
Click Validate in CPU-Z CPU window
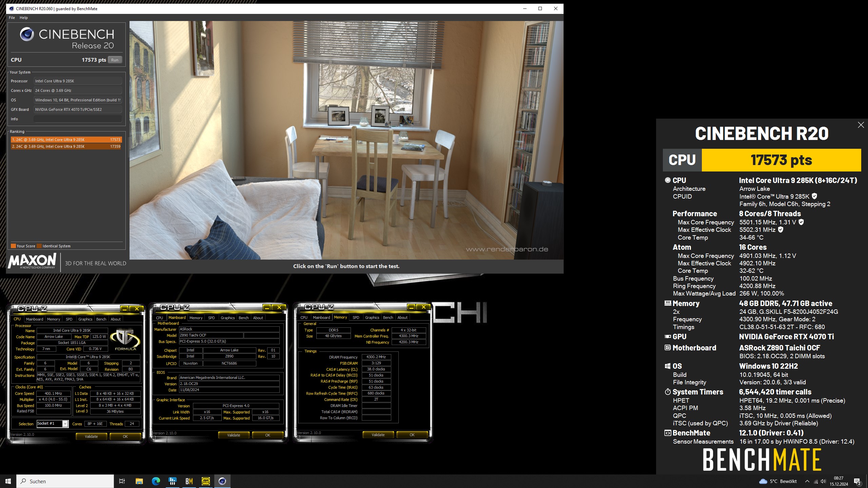[x=91, y=436]
